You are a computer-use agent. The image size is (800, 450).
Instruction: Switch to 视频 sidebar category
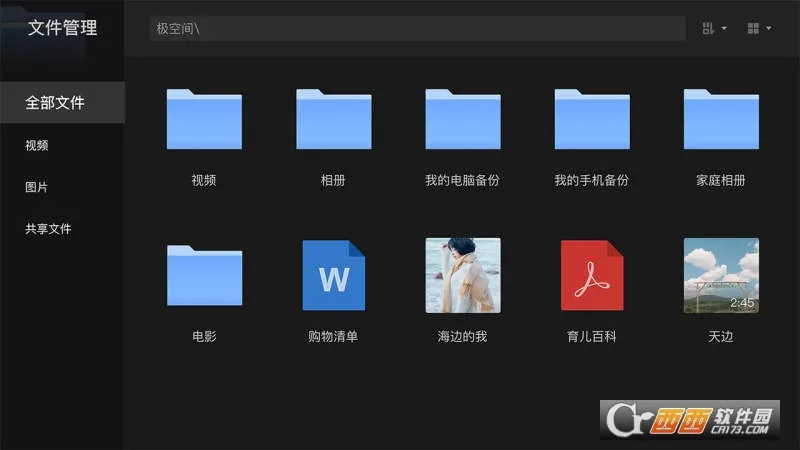click(x=37, y=145)
